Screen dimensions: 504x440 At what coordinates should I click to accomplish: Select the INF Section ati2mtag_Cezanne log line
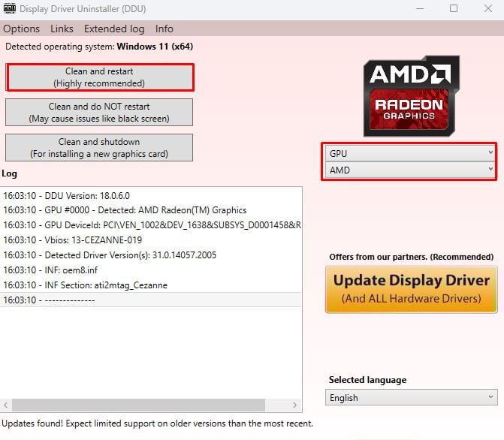pos(86,285)
